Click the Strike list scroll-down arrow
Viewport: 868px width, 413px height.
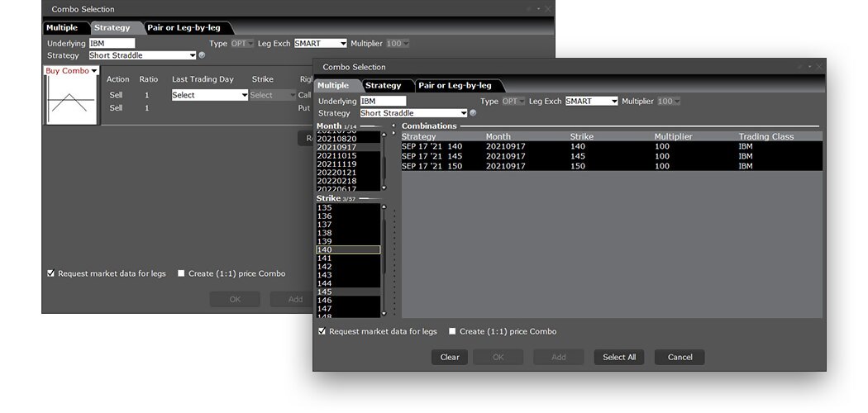tap(384, 314)
